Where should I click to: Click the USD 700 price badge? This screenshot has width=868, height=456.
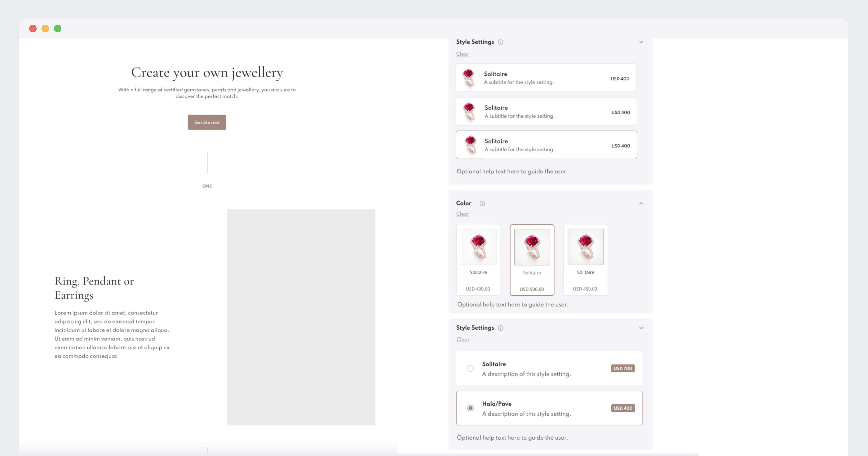(x=623, y=368)
